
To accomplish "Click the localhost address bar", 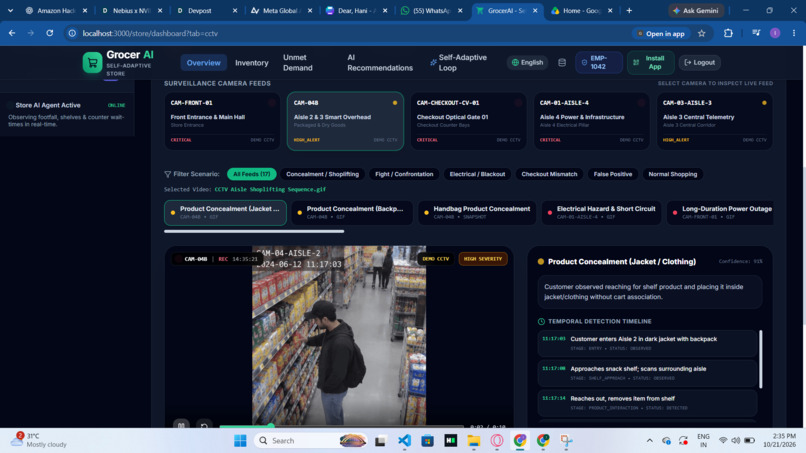I will tap(350, 33).
